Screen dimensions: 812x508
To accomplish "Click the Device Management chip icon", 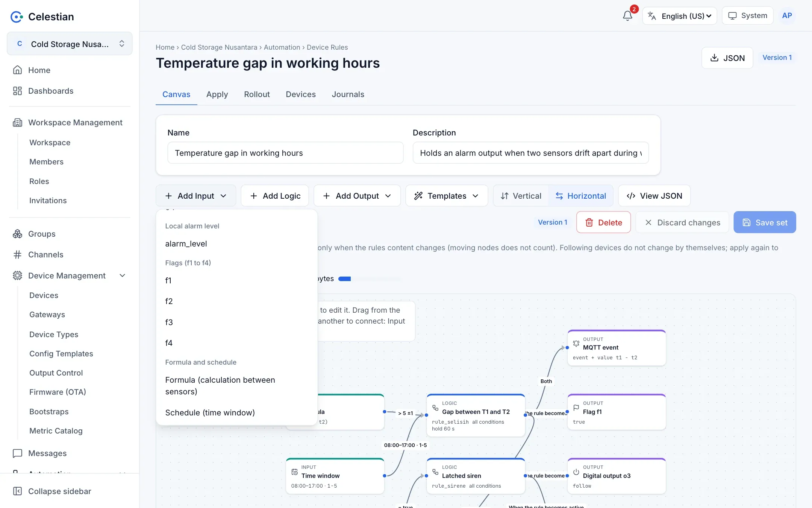I will pos(17,275).
